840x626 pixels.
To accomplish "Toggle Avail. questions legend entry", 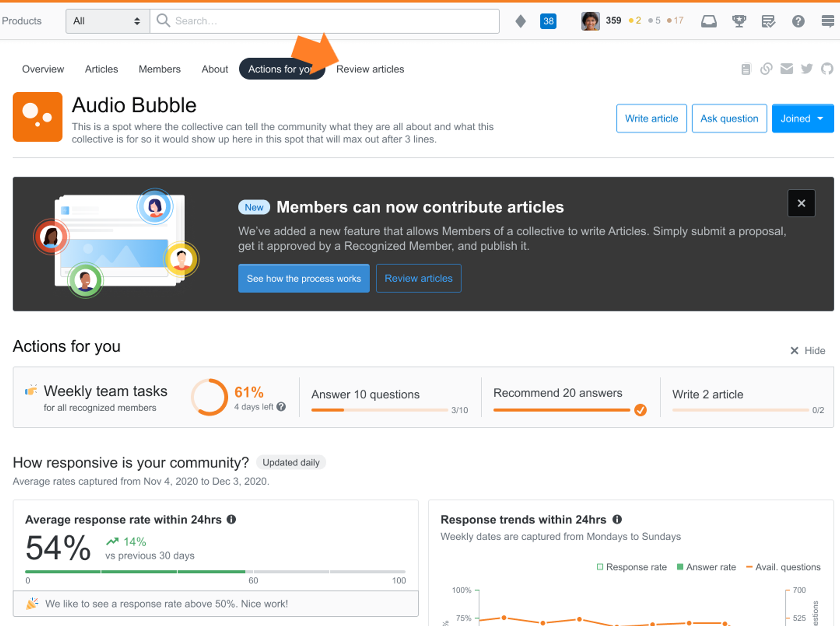I will point(783,567).
